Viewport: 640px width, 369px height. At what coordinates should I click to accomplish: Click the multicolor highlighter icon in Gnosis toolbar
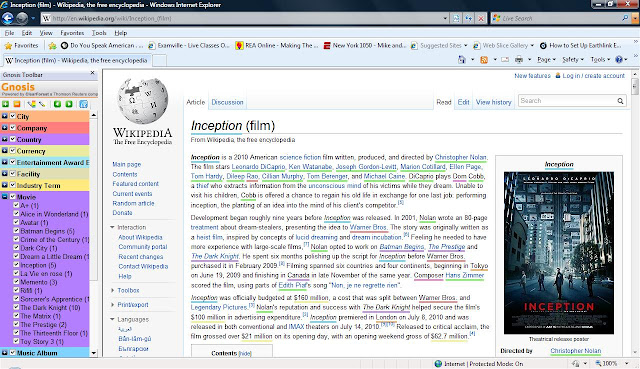31,104
